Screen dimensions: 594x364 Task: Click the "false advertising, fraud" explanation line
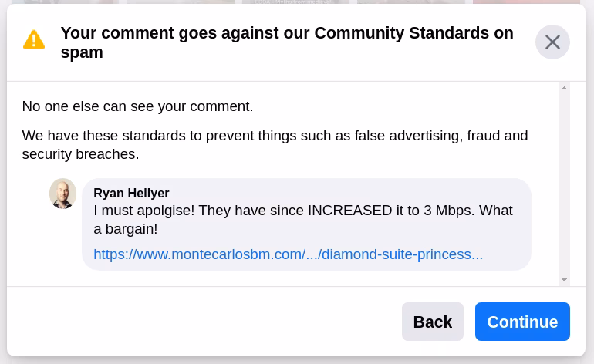(275, 136)
